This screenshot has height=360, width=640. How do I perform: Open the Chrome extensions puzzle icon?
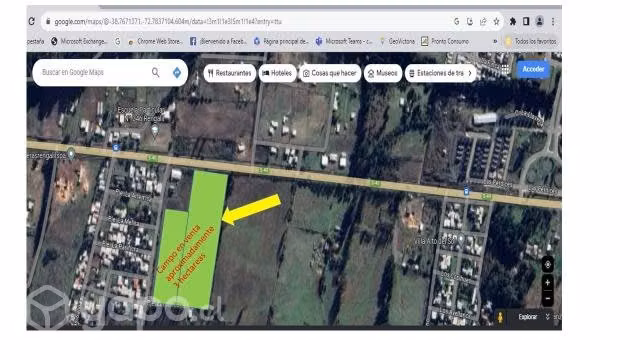(513, 21)
